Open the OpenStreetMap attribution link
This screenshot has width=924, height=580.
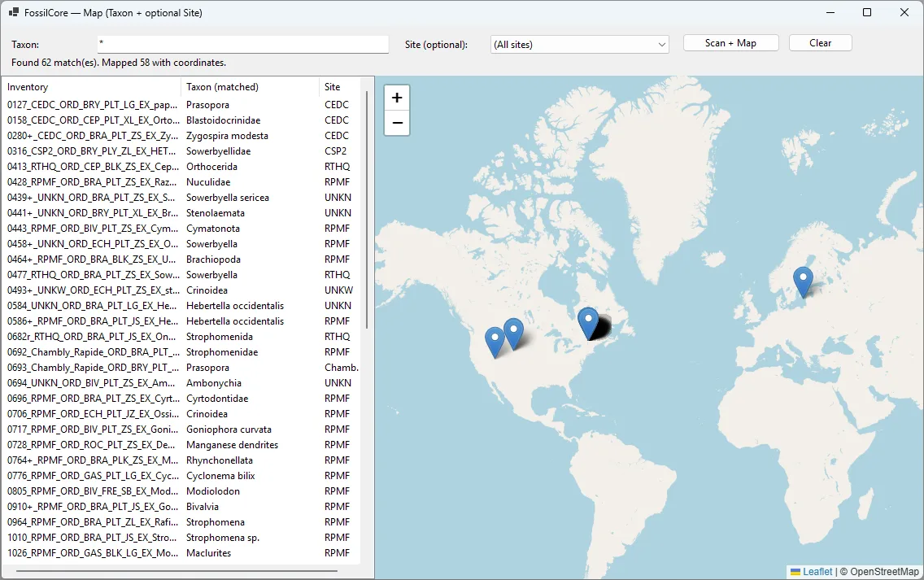pyautogui.click(x=884, y=572)
